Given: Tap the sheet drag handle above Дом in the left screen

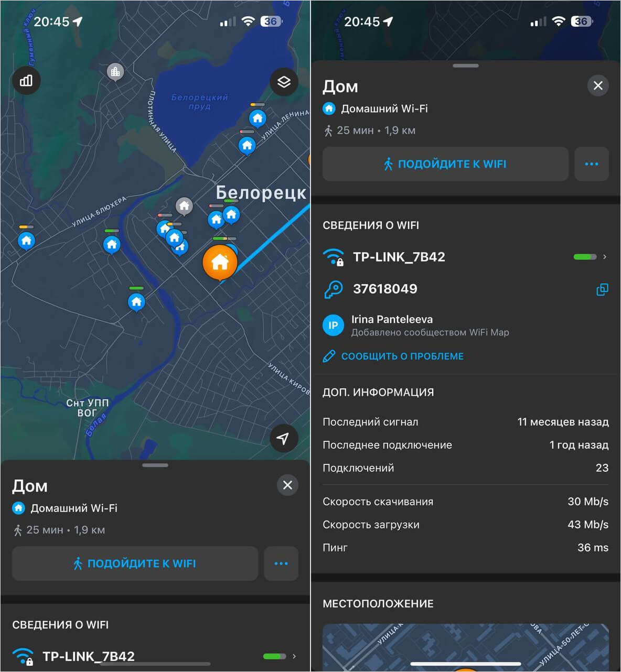Looking at the screenshot, I should [155, 465].
